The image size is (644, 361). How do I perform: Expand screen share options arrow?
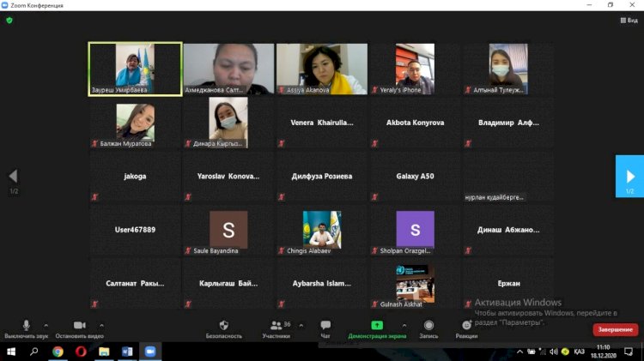(404, 325)
